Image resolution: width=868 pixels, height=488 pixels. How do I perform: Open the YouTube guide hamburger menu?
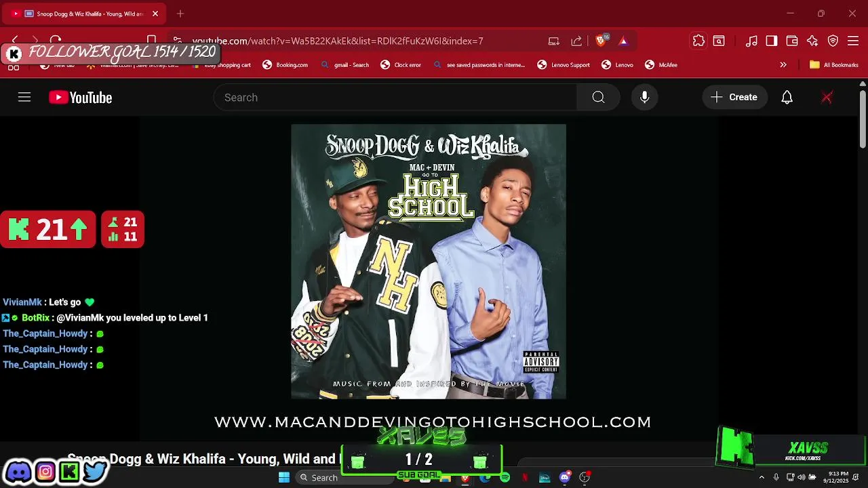[x=24, y=98]
